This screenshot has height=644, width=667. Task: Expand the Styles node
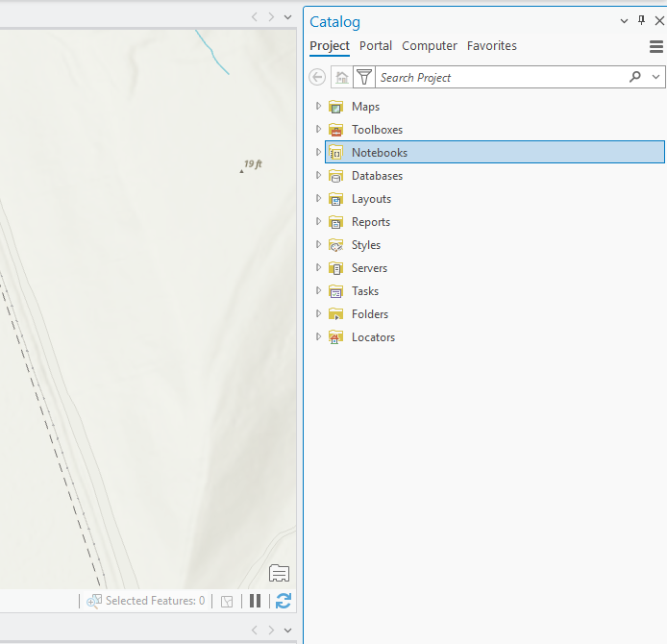pos(318,244)
